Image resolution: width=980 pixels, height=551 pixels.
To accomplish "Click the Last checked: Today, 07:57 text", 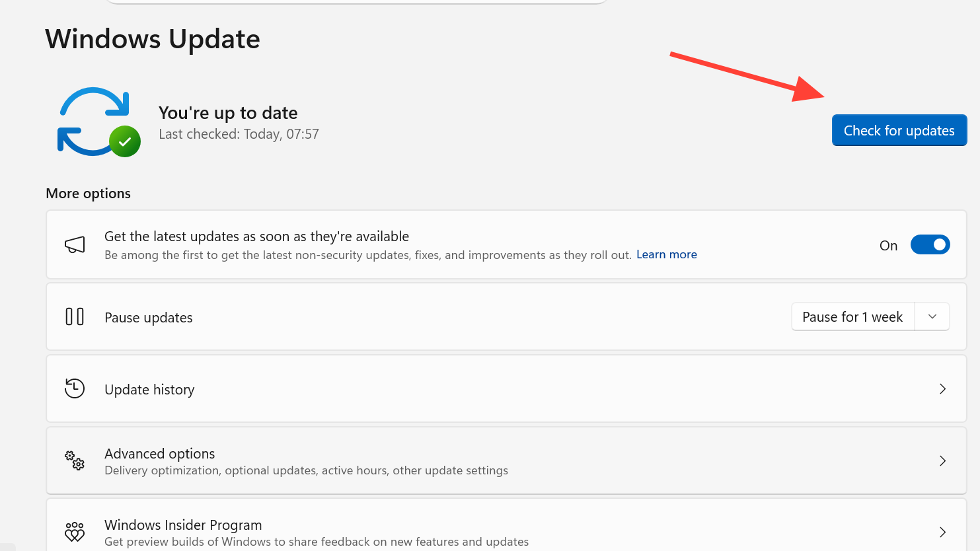I will (x=239, y=134).
